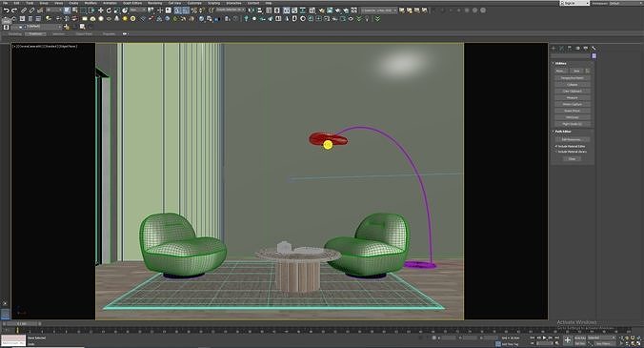644x348 pixels.
Task: Open the Workspaces Default dropdown
Action: point(626,3)
